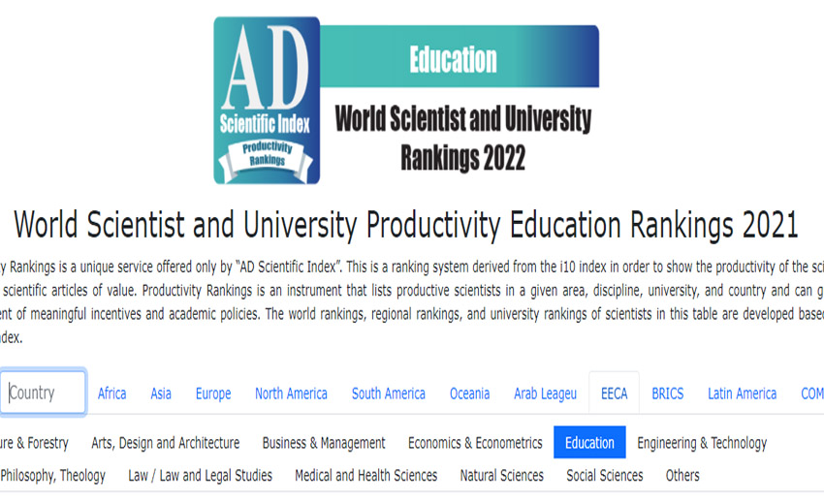Open Medical and Health Sciences category

coord(365,475)
